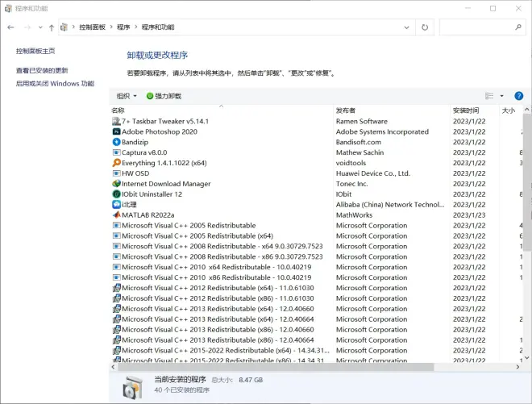This screenshot has height=404, width=532.
Task: Refresh the Programs and Features list
Action: 425,27
